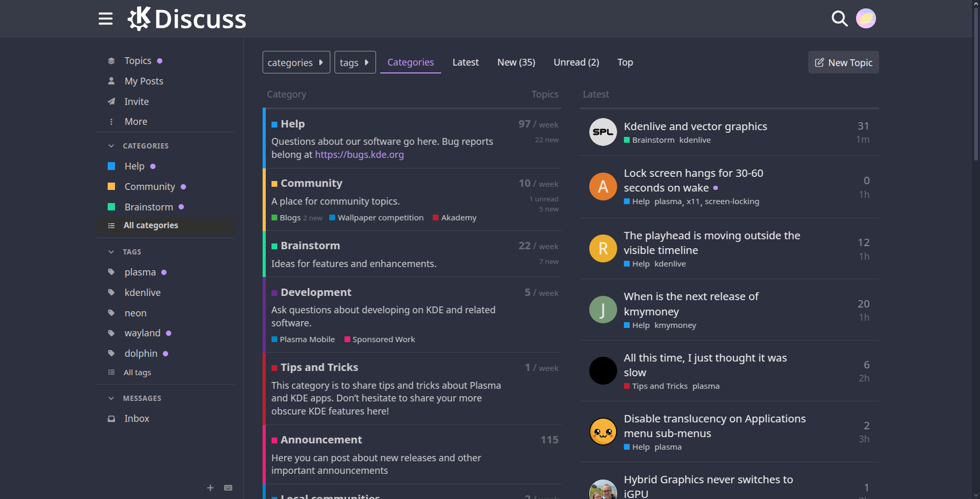Open the tags filter dropdown

coord(355,62)
